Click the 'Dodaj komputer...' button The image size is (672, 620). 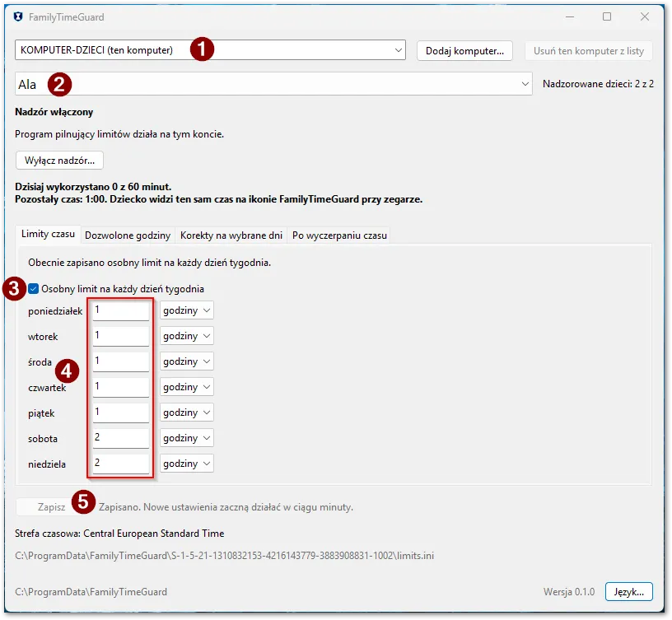click(x=464, y=50)
